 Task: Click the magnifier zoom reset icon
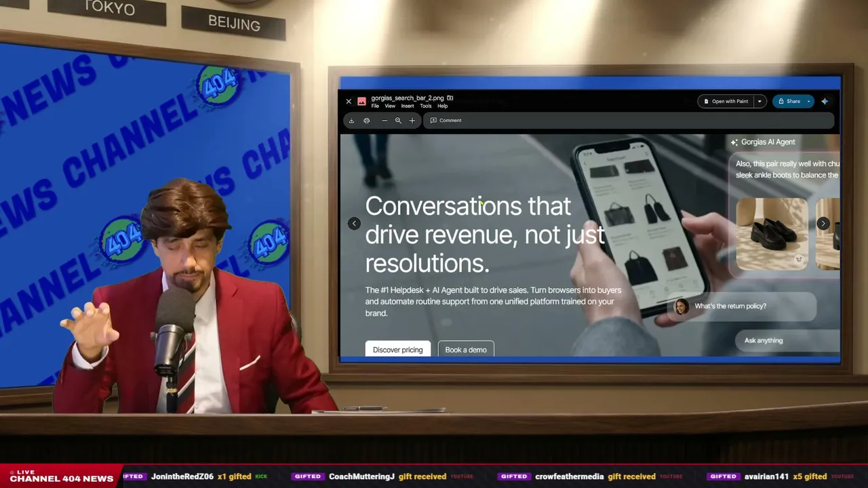coord(398,121)
